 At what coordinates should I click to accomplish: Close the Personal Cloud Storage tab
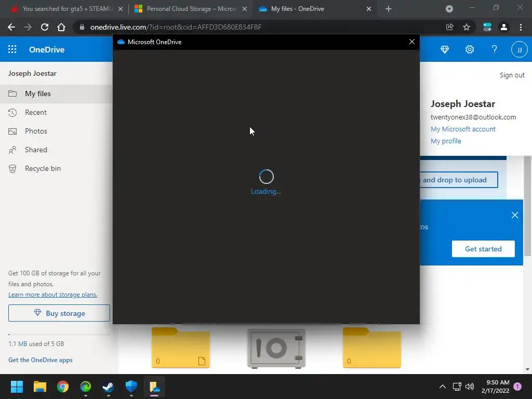coord(245,9)
